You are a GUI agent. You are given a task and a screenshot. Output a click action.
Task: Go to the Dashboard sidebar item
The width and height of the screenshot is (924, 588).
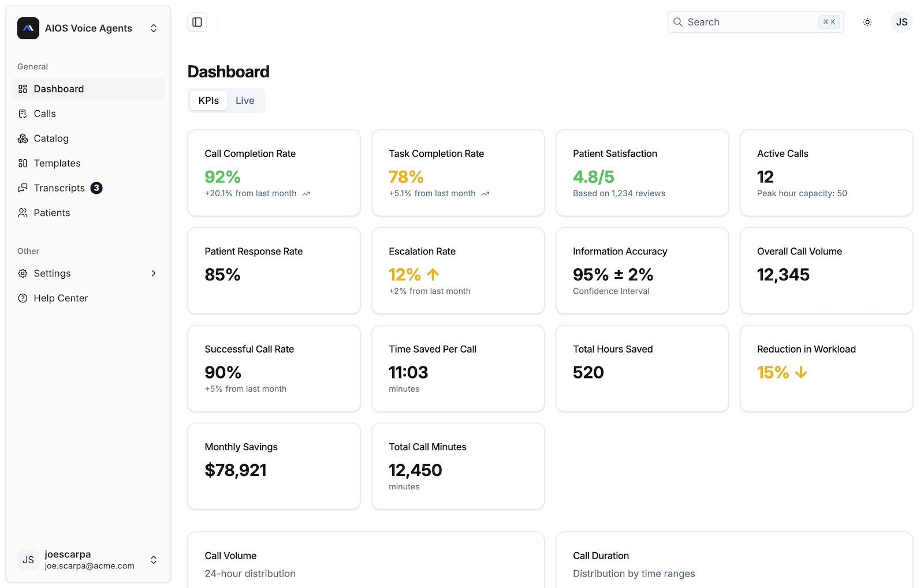coord(58,89)
